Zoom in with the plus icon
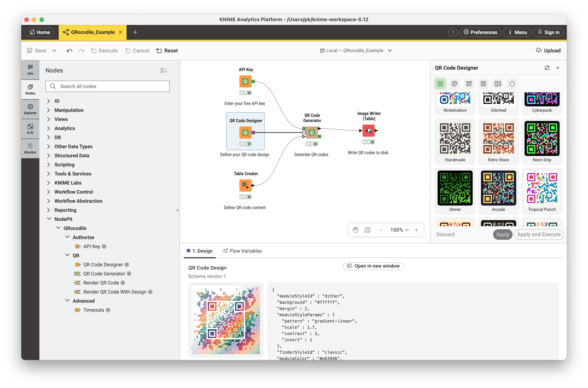 (416, 230)
